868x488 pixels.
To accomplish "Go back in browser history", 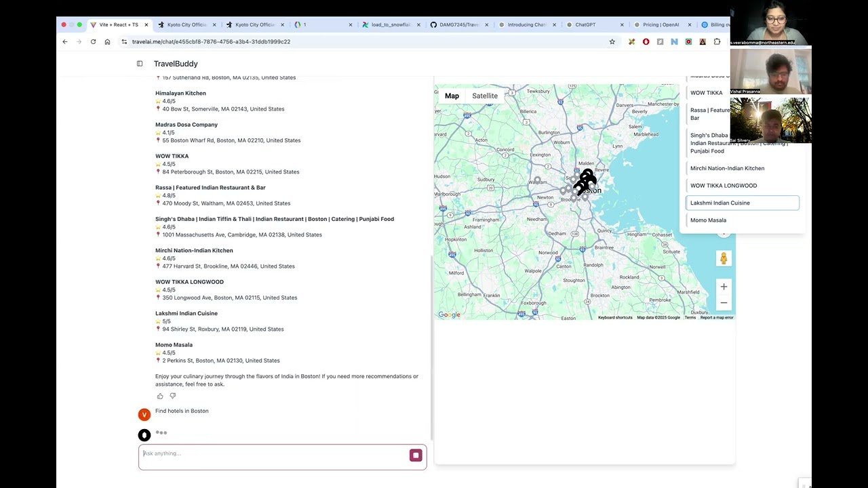I will point(65,41).
